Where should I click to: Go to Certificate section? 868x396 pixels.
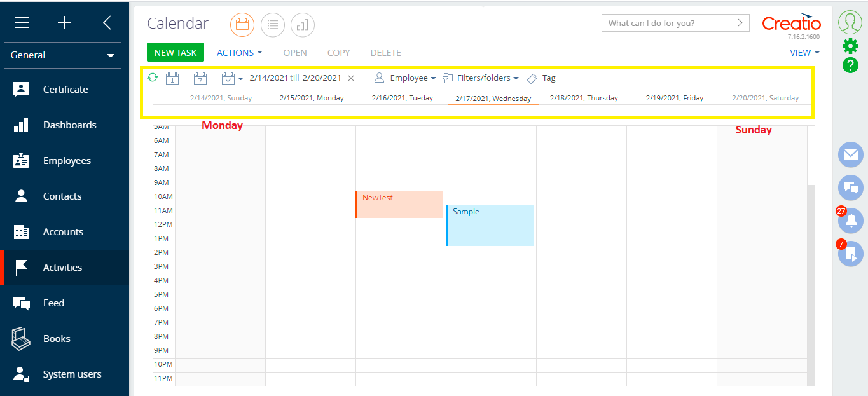point(65,90)
